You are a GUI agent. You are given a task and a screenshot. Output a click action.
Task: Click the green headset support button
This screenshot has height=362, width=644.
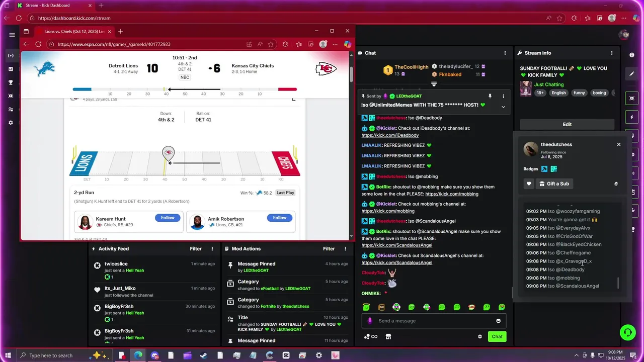point(627,332)
